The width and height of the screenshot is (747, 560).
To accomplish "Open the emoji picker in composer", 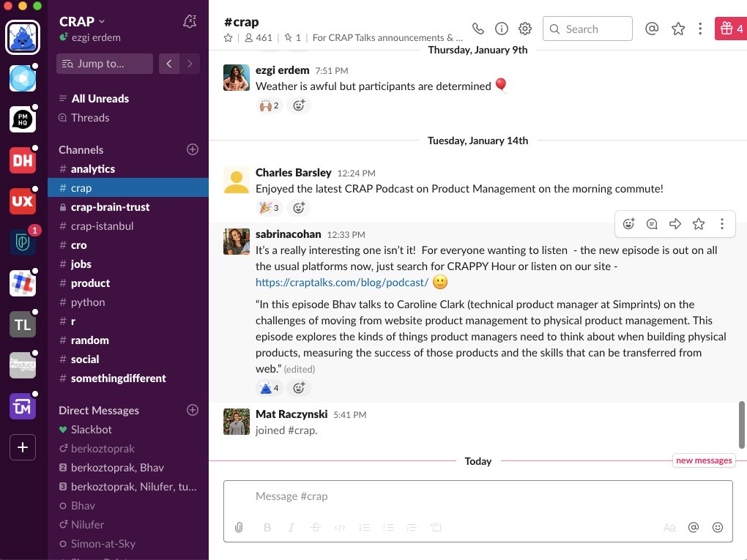I will click(718, 527).
